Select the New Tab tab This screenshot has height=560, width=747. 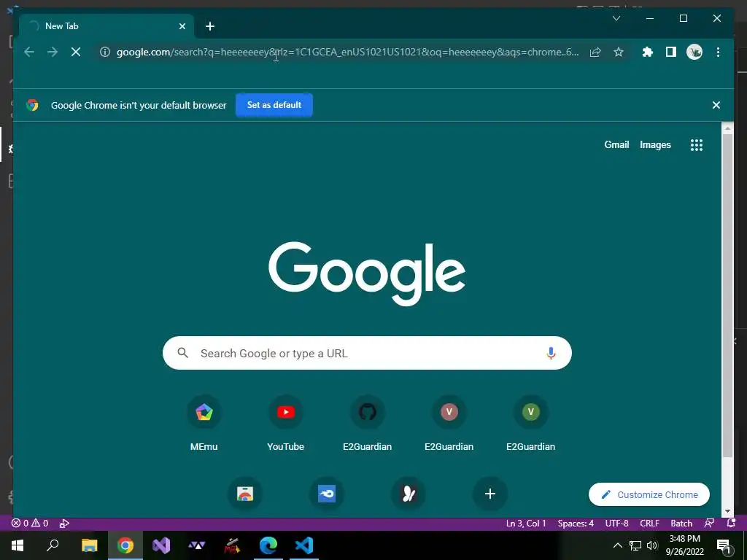[x=107, y=26]
